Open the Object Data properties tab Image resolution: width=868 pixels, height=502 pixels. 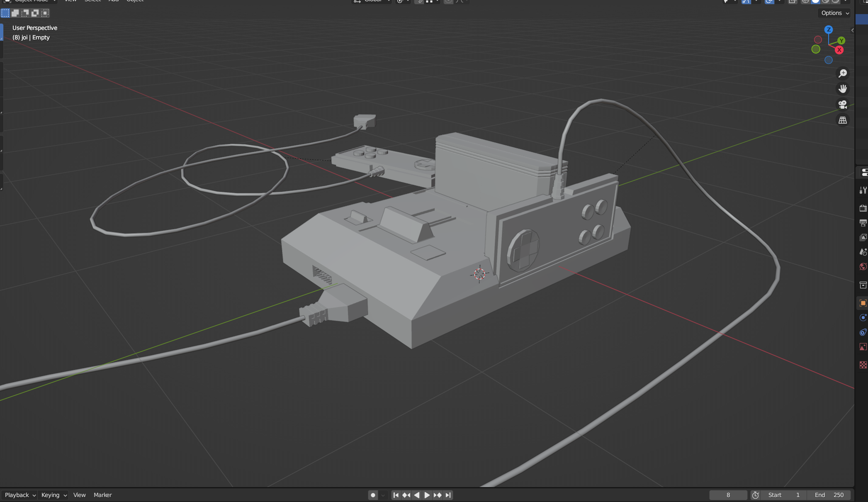point(863,347)
